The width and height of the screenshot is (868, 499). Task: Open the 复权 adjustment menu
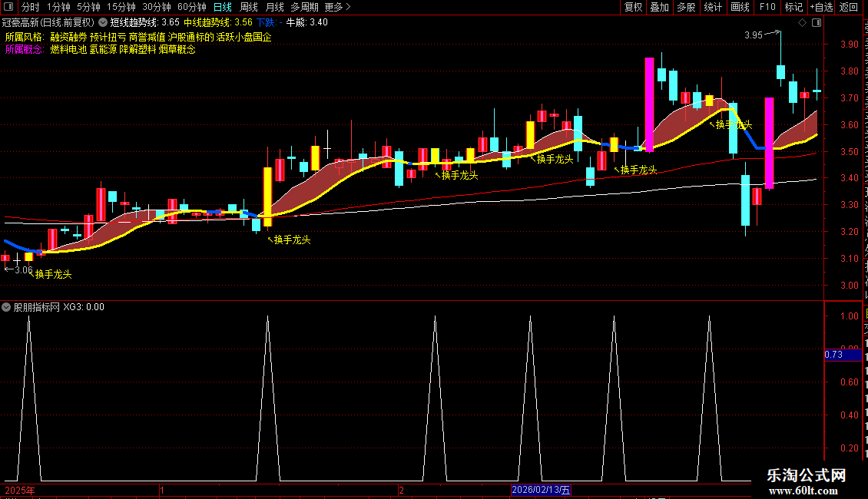(x=633, y=7)
